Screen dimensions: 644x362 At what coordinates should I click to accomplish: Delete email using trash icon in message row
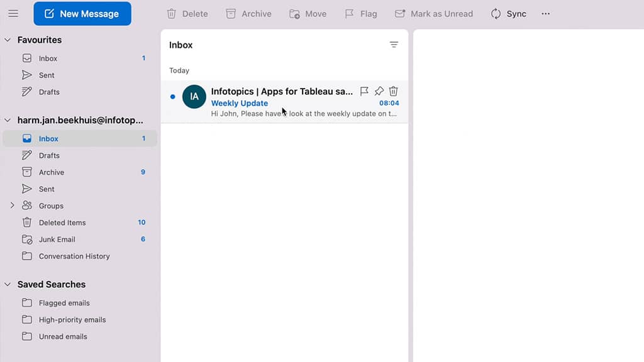point(394,91)
